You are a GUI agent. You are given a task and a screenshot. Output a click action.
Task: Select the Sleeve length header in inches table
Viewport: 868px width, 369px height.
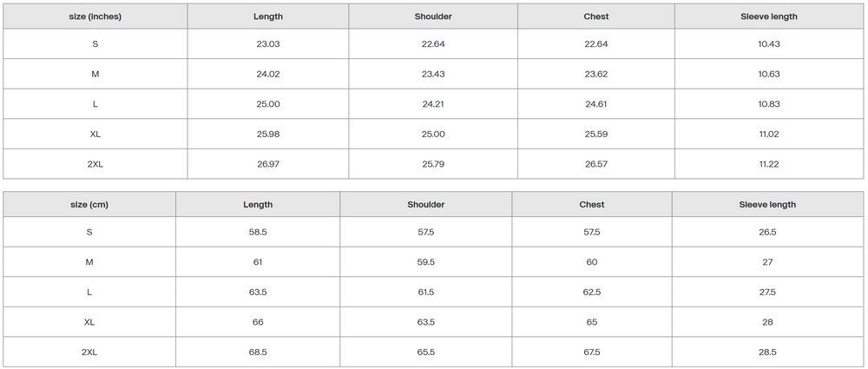click(x=768, y=16)
